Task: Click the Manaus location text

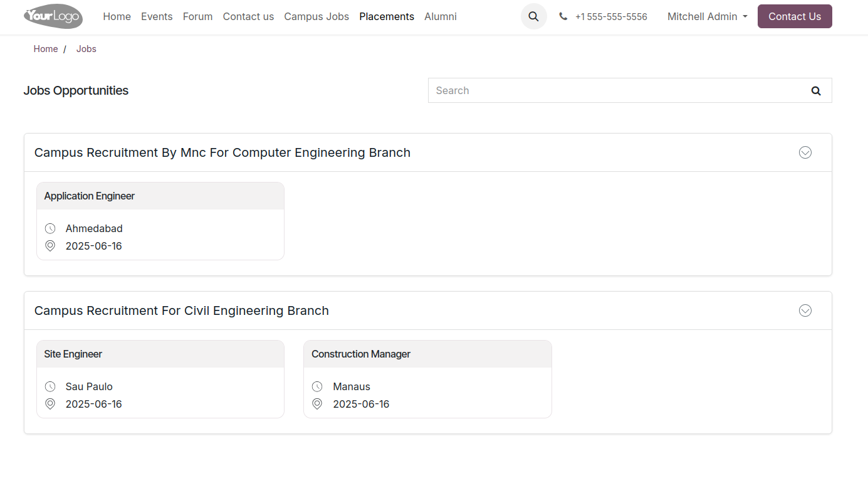Action: (352, 386)
